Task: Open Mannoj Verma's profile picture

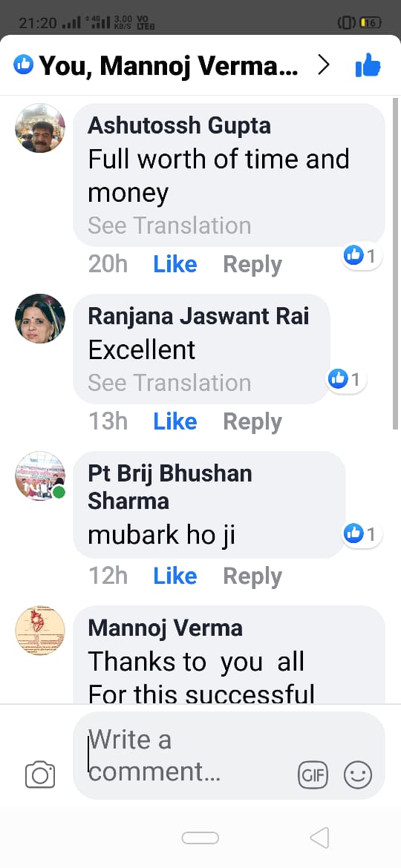Action: tap(40, 631)
